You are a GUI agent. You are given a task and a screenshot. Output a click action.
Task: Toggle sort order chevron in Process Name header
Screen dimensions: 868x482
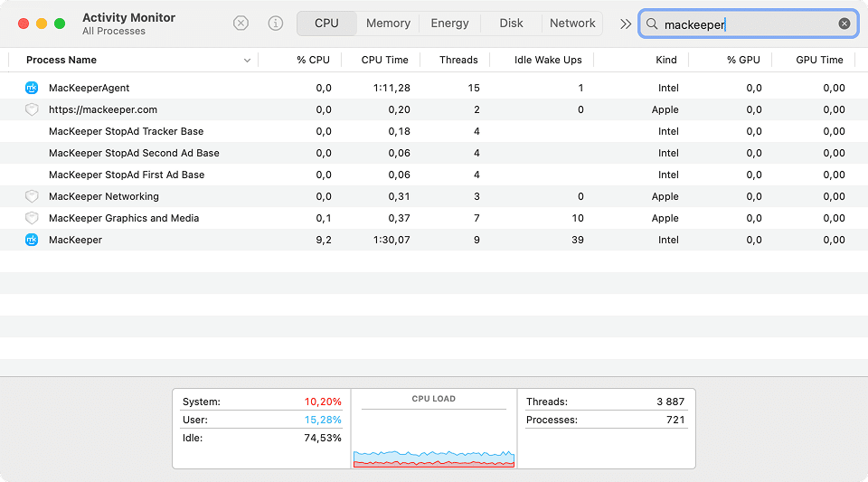[x=247, y=61]
